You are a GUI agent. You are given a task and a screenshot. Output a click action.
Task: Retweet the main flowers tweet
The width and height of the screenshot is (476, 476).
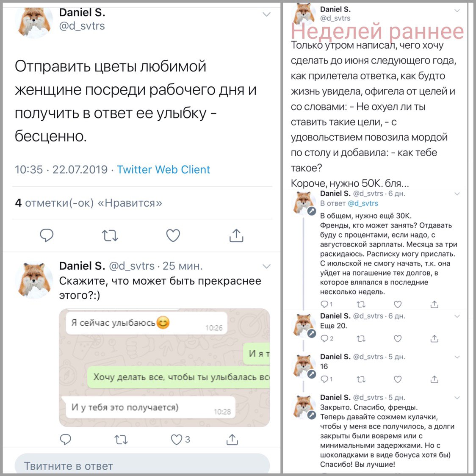tap(110, 235)
